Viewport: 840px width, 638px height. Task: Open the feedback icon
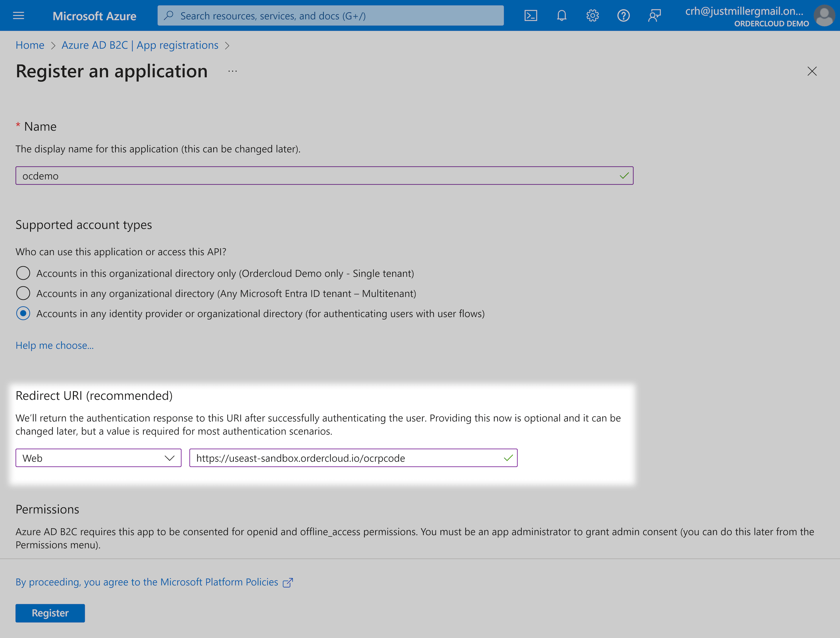[654, 15]
